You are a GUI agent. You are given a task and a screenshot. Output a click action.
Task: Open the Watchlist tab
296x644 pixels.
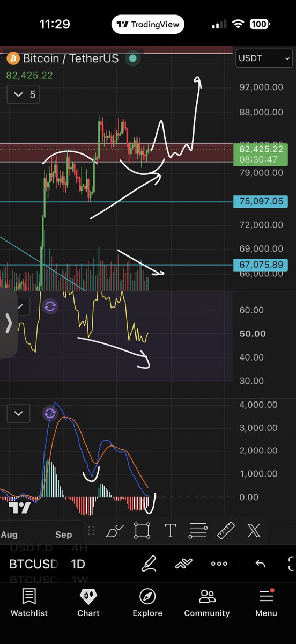pos(29,603)
